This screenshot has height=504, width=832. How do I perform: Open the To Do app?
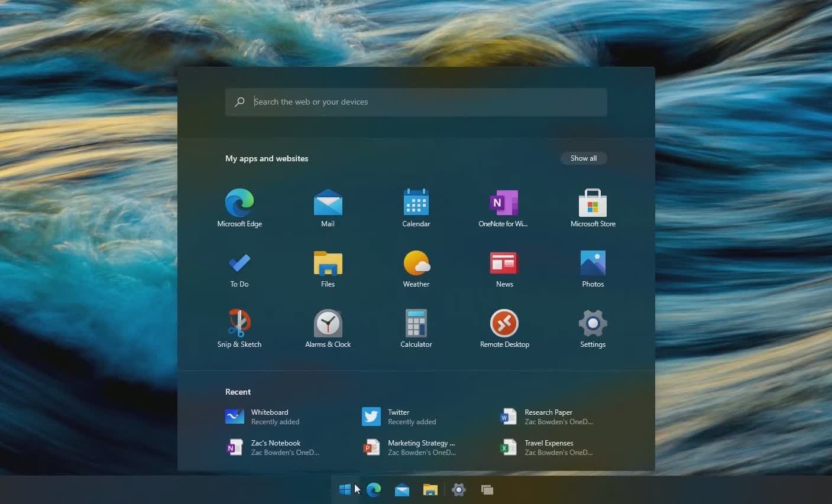pos(239,269)
